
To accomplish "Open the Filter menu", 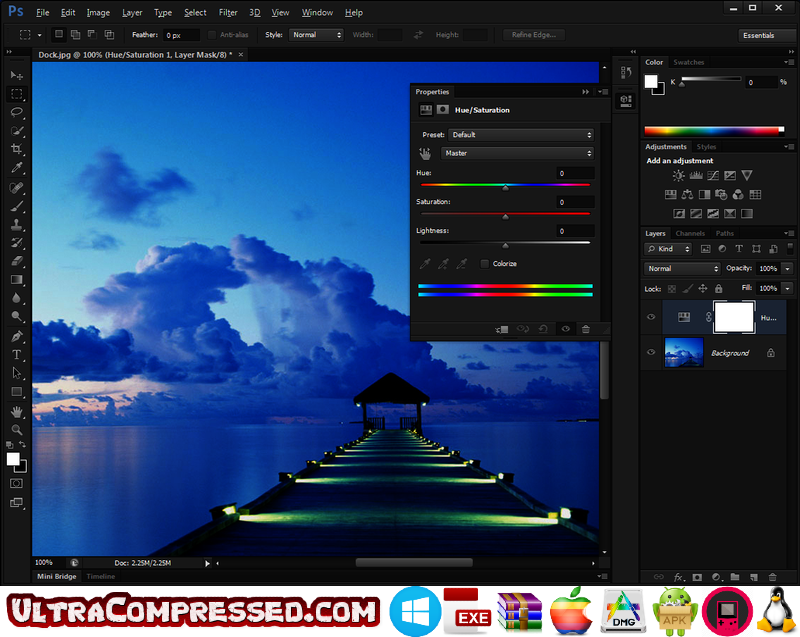I will point(228,12).
